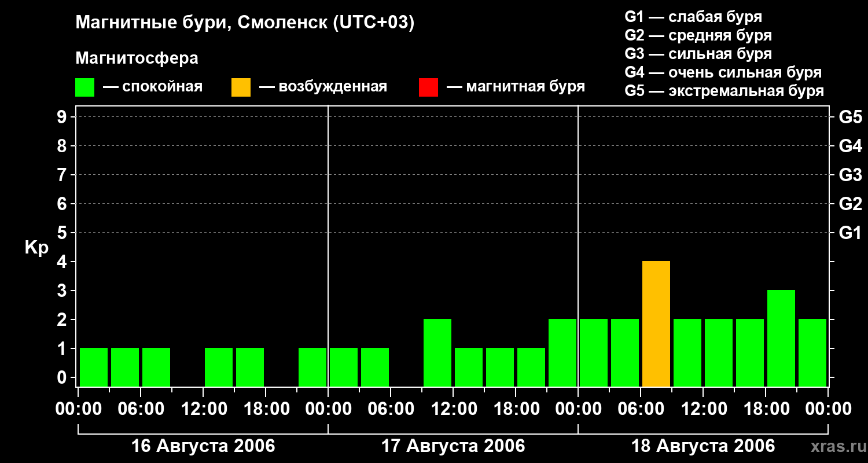Click the '06:00' time label for 16 August
The image size is (868, 463).
[x=141, y=409]
